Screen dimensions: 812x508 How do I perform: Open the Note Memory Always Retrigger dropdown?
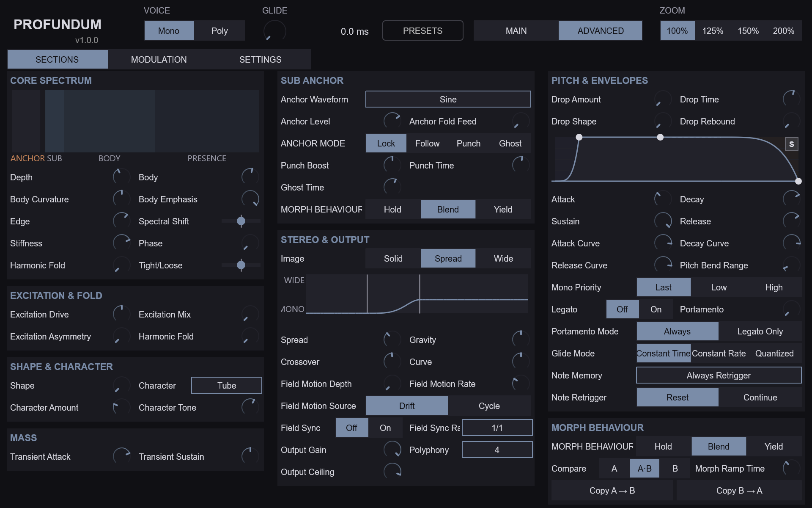[719, 375]
